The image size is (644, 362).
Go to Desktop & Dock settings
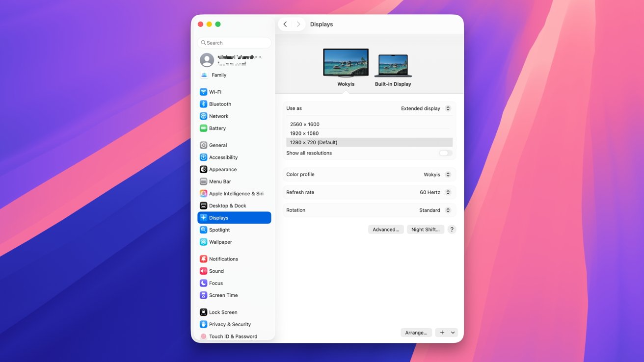click(x=227, y=206)
